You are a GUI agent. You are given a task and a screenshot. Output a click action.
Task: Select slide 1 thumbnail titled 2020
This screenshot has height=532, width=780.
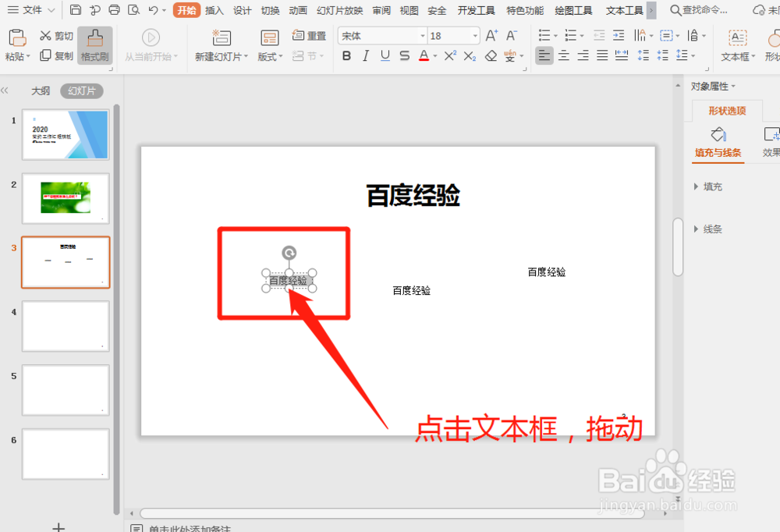click(x=66, y=135)
